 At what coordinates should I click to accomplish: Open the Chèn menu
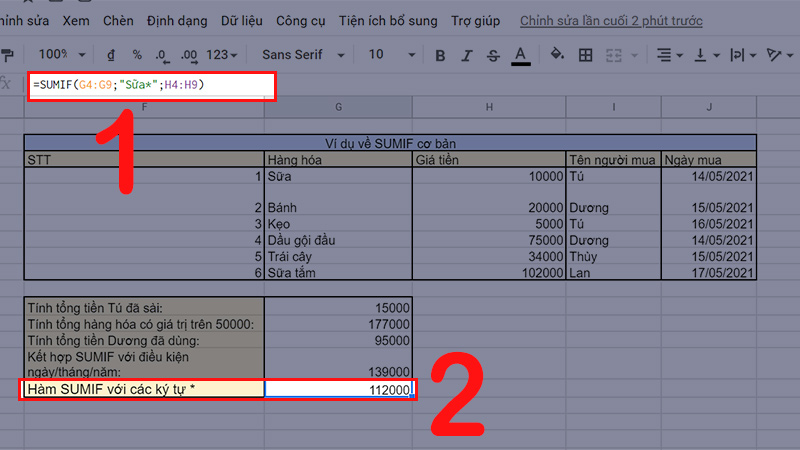[118, 21]
